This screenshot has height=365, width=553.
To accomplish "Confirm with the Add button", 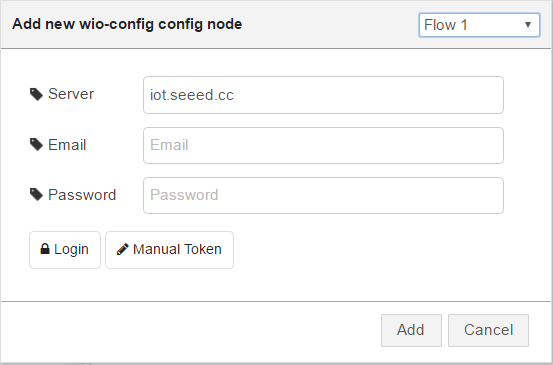I will tap(411, 330).
